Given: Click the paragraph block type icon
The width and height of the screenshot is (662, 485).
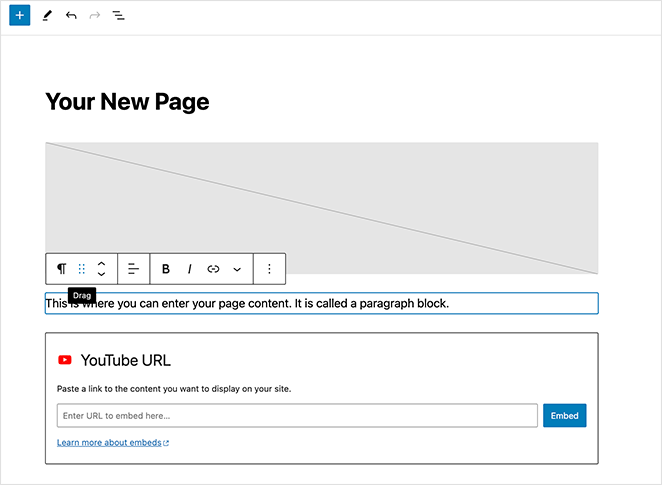Looking at the screenshot, I should pos(62,269).
